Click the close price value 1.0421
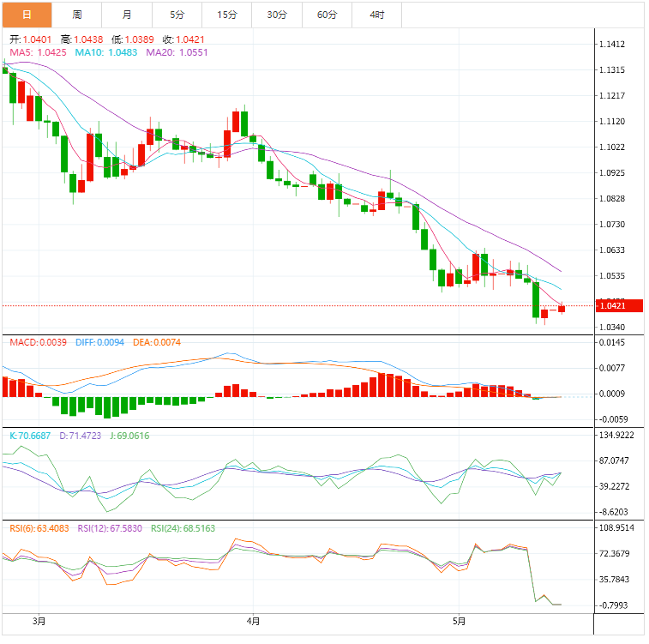Screen dimensions: 649x644 190,39
